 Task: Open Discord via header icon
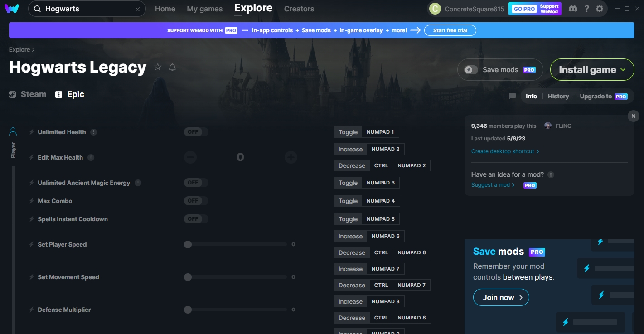[573, 9]
